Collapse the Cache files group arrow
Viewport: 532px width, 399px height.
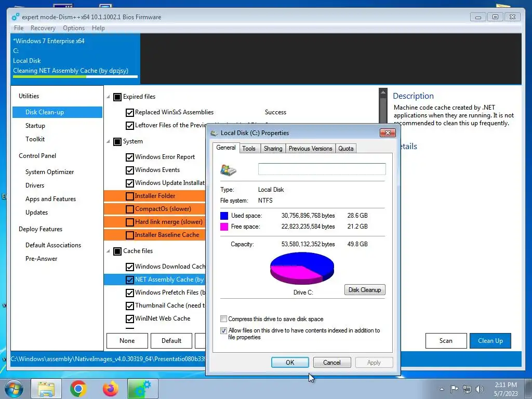pyautogui.click(x=108, y=251)
